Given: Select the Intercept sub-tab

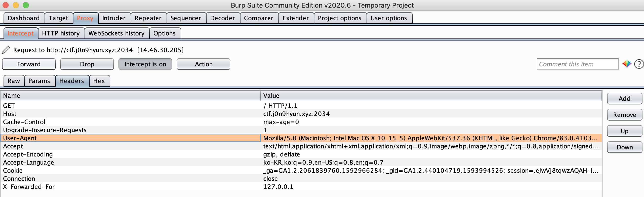Looking at the screenshot, I should [21, 33].
